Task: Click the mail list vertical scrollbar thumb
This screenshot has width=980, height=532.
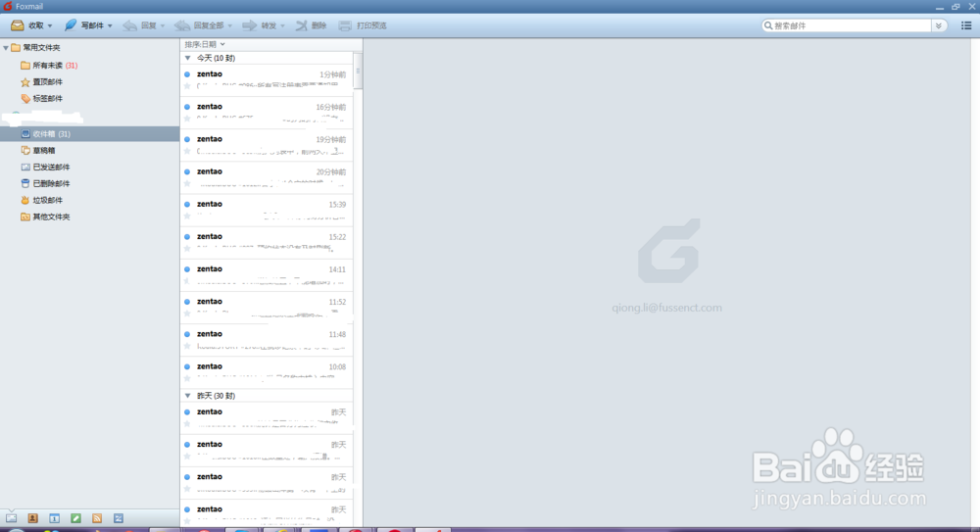Action: [x=358, y=72]
